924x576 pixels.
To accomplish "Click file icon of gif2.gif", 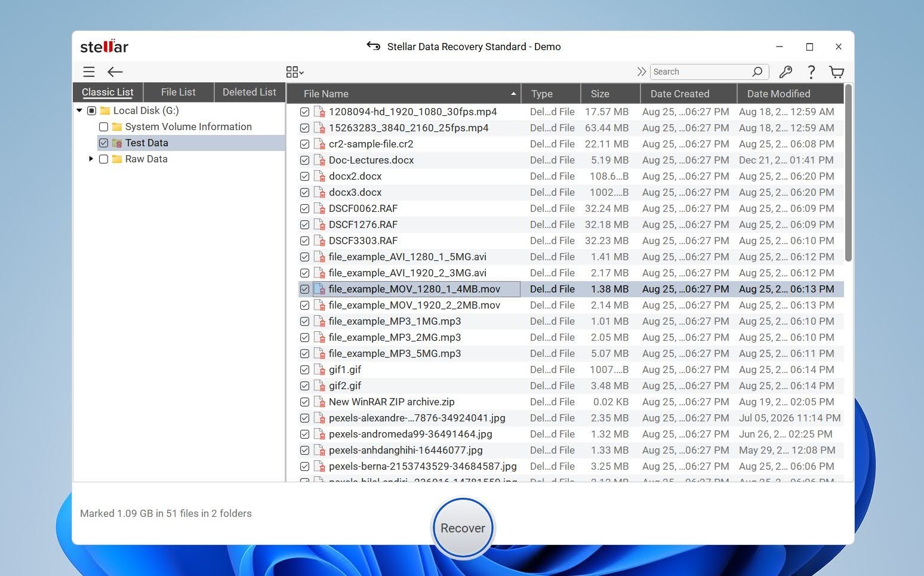I will point(319,386).
